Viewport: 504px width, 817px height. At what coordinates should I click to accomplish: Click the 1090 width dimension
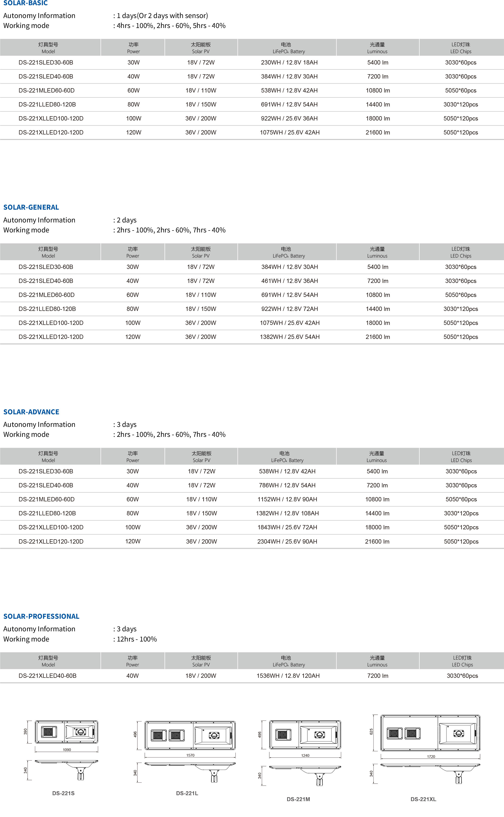(x=67, y=750)
